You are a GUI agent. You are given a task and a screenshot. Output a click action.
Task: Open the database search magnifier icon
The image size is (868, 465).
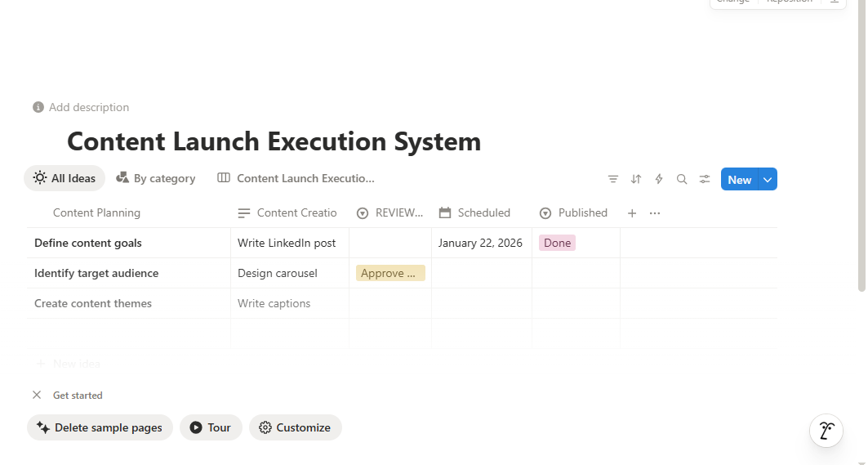tap(682, 179)
